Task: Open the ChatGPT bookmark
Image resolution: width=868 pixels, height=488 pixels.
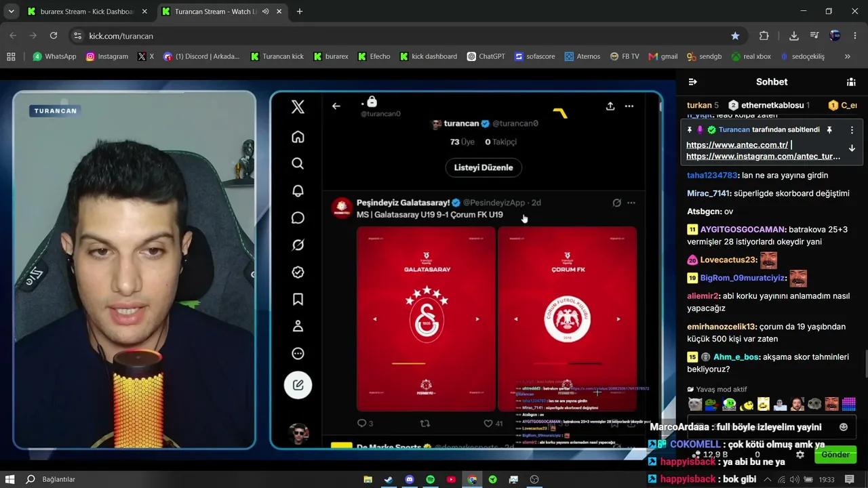Action: [486, 56]
